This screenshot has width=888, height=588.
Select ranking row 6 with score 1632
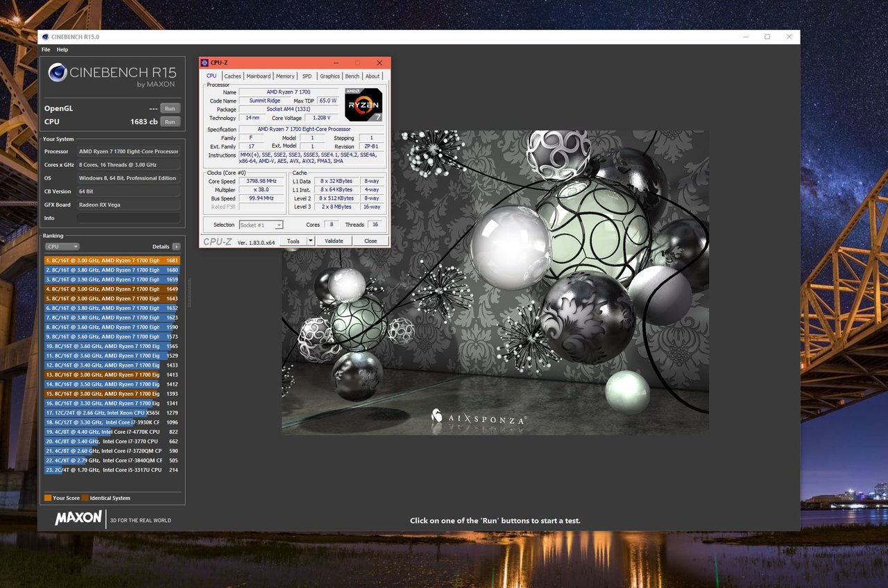click(112, 308)
